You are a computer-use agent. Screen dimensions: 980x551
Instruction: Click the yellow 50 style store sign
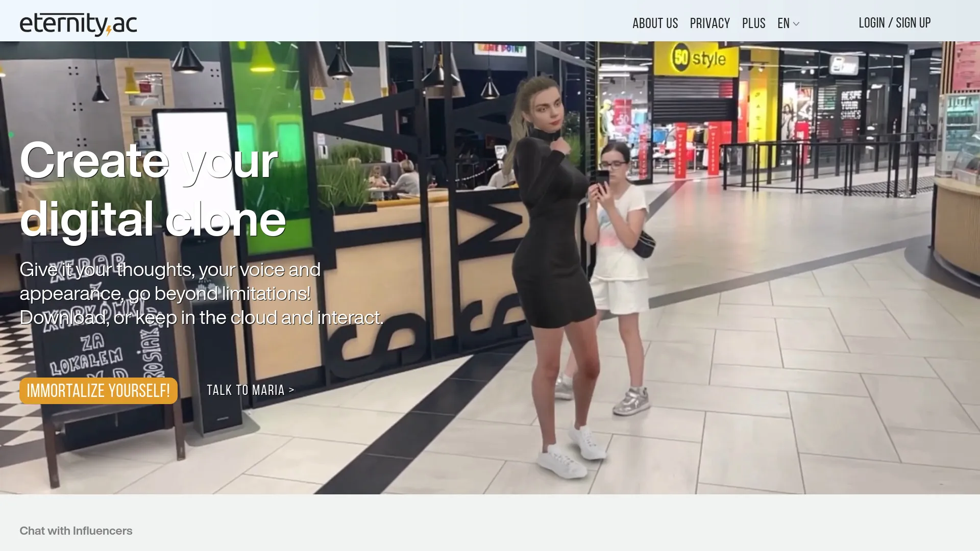point(698,58)
